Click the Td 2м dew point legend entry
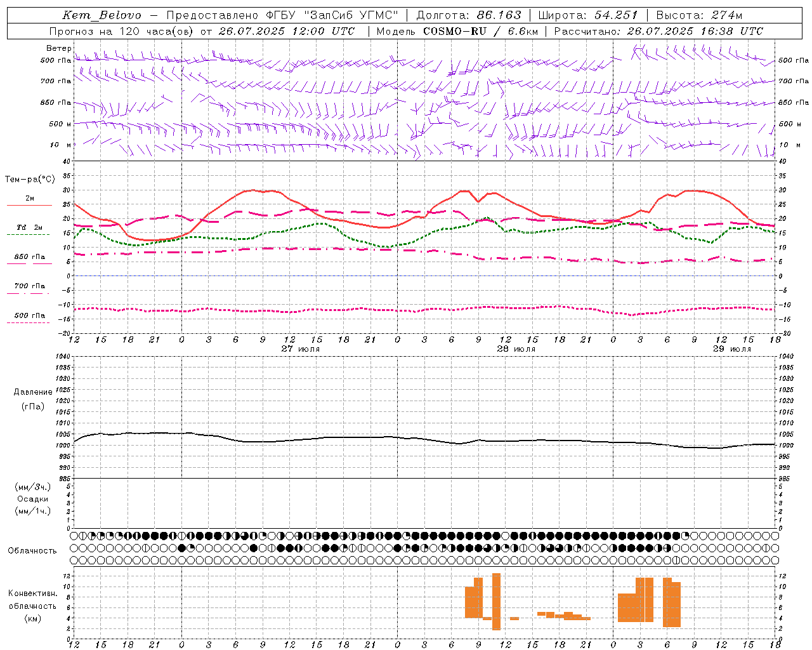Image resolution: width=812 pixels, height=650 pixels. click(x=30, y=227)
